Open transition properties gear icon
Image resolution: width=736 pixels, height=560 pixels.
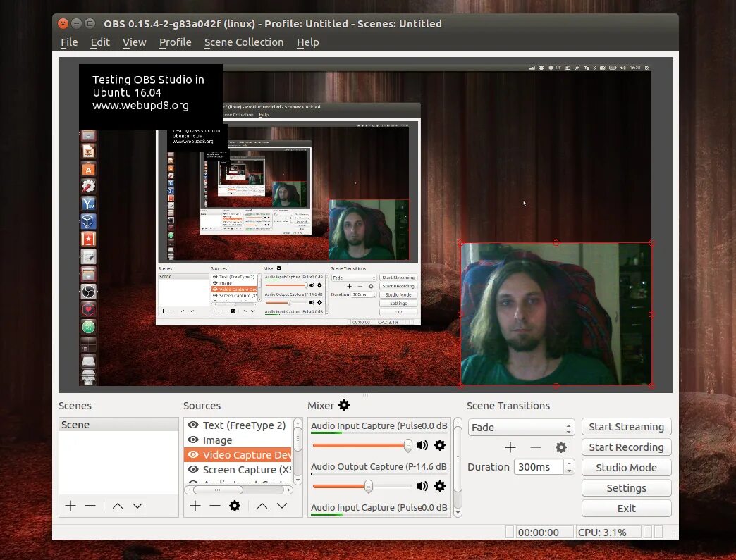[561, 447]
